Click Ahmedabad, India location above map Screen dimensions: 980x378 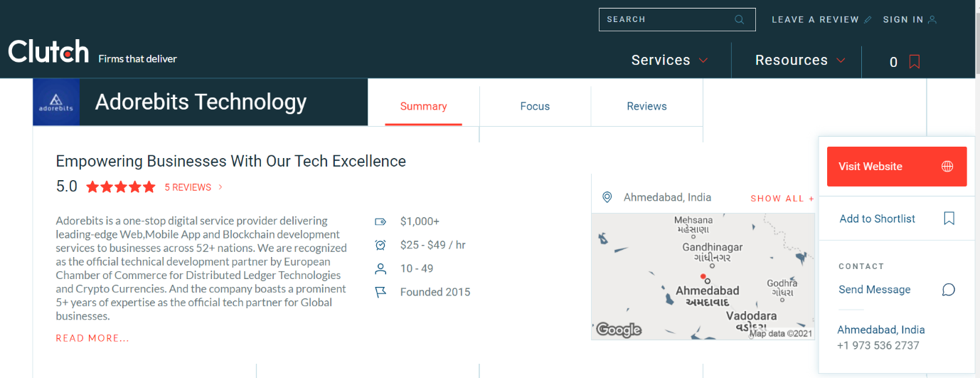(667, 197)
